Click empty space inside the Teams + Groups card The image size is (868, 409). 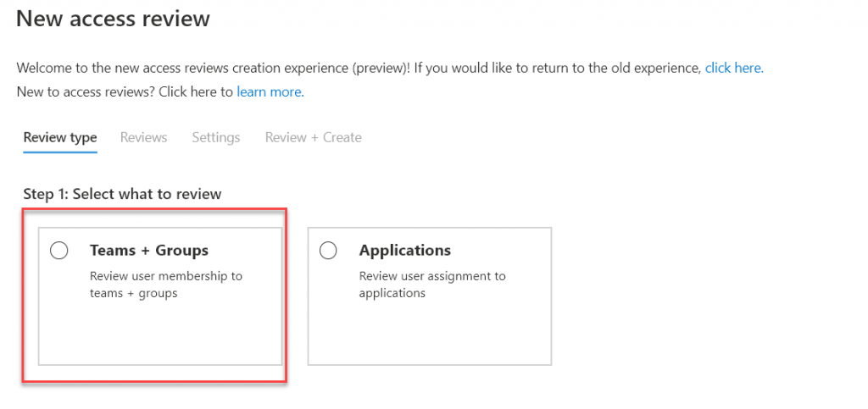click(161, 334)
